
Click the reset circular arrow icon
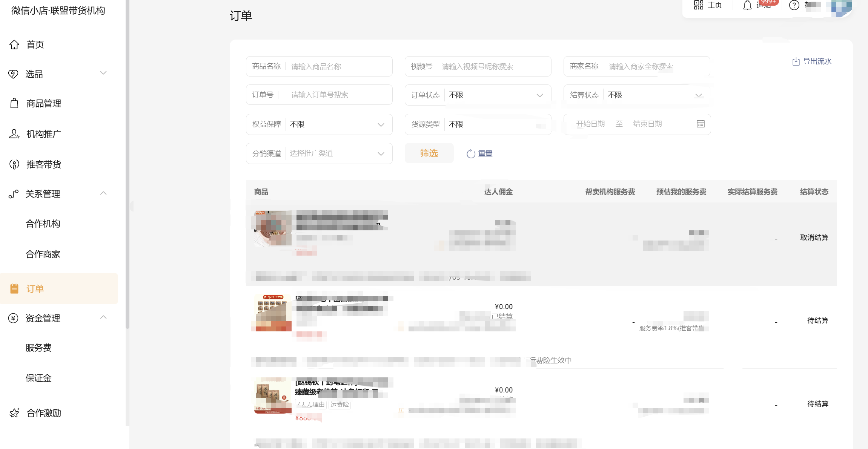[x=471, y=154]
